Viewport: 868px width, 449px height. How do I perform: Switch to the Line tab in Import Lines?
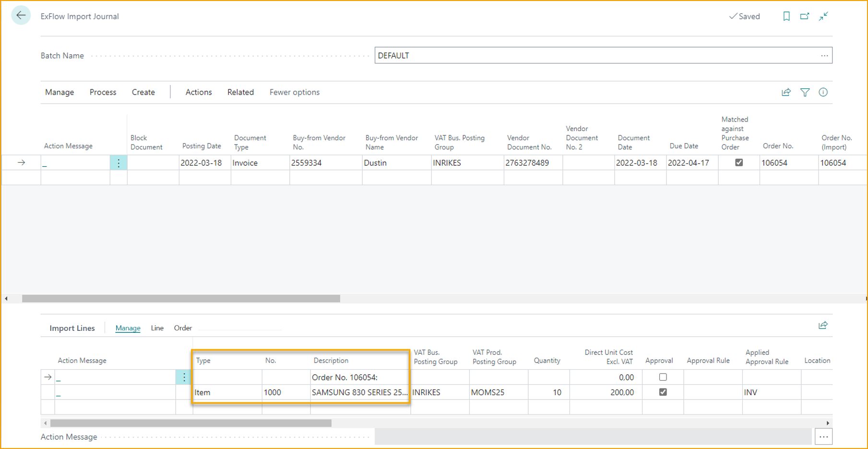(157, 328)
